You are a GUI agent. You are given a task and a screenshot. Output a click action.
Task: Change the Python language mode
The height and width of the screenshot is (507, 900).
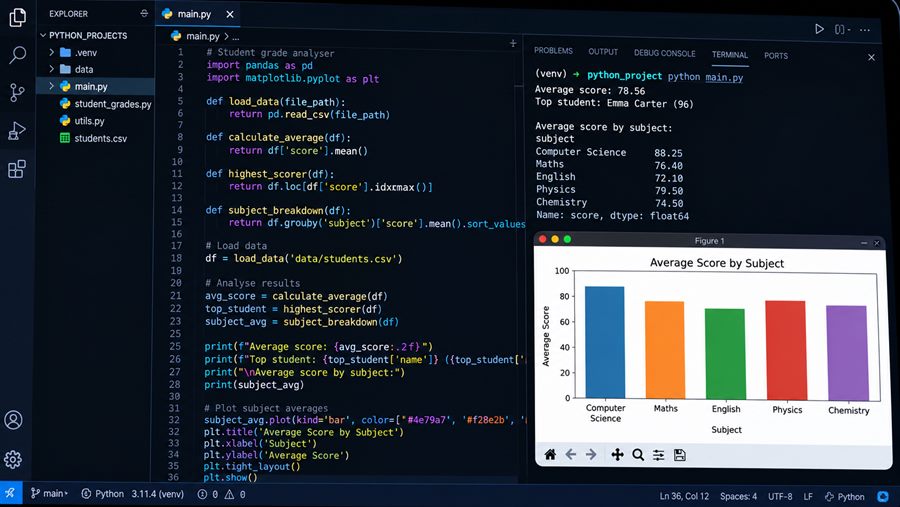[x=844, y=496]
